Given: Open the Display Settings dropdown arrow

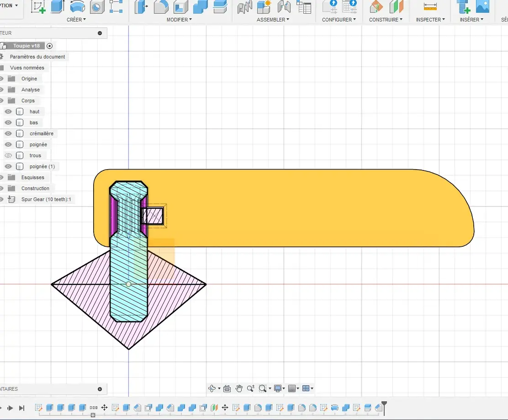Looking at the screenshot, I should (284, 388).
